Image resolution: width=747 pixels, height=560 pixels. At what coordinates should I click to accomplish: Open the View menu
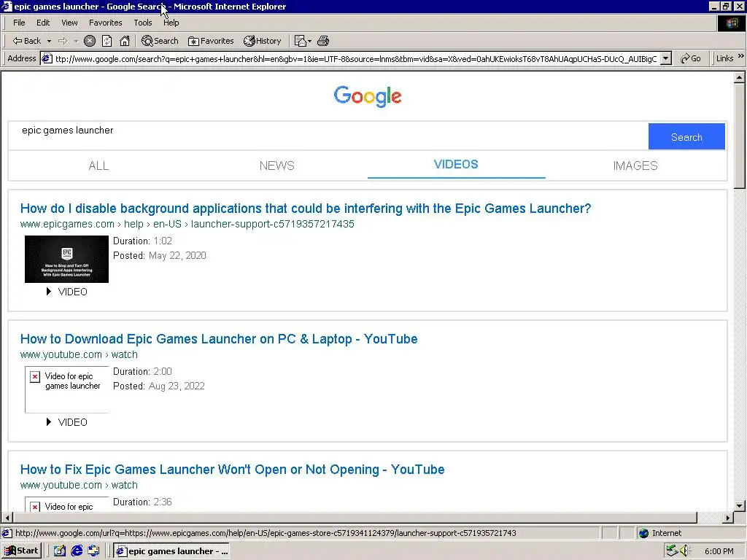coord(69,23)
